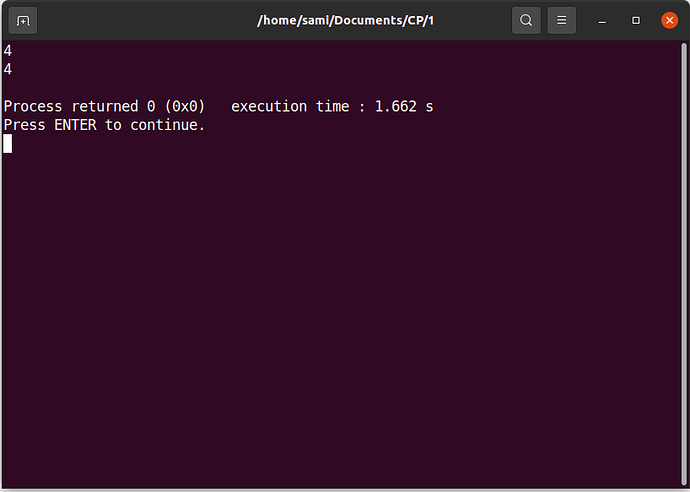Click the first output line showing 4

(x=7, y=51)
